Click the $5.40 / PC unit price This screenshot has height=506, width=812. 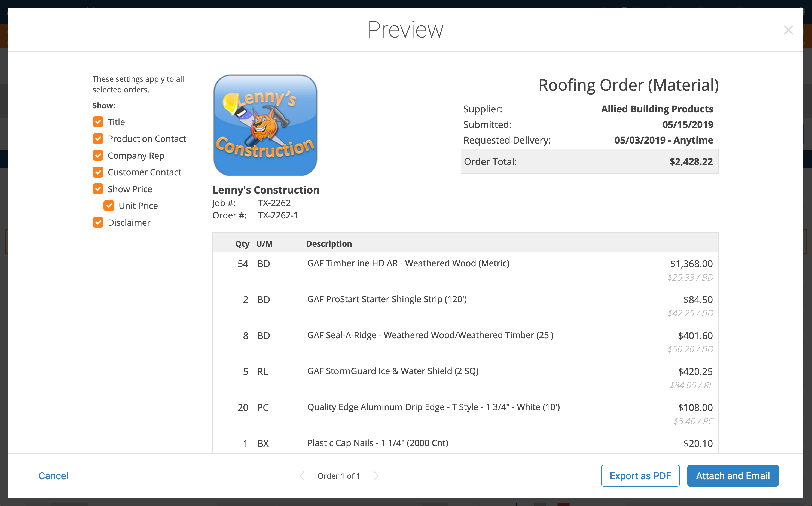tap(693, 421)
